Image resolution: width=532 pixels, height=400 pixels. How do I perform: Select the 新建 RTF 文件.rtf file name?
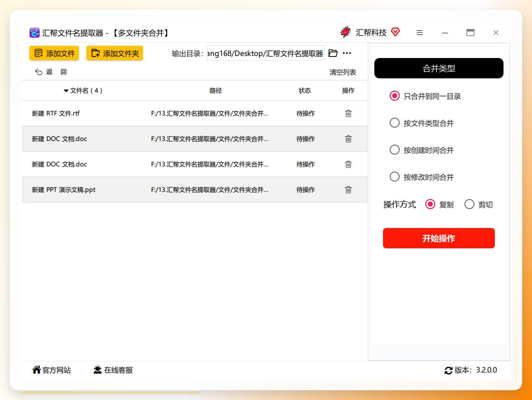(x=55, y=113)
